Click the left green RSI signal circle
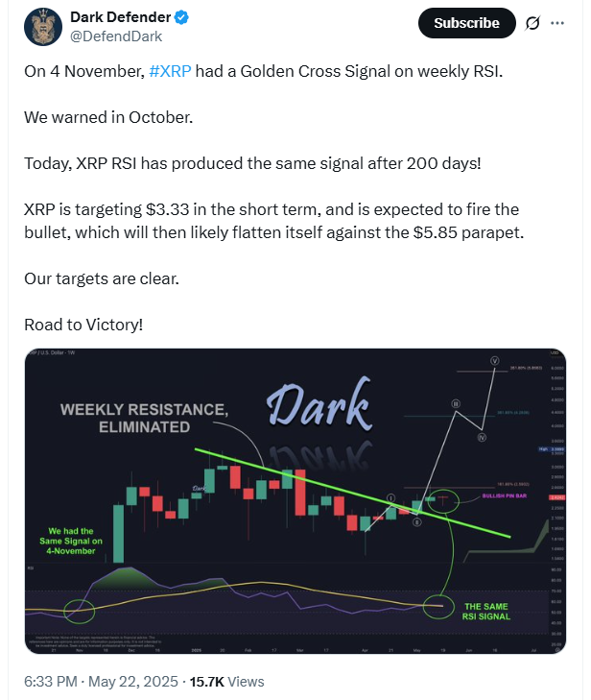Viewport: 591px width, 700px height. (80, 611)
